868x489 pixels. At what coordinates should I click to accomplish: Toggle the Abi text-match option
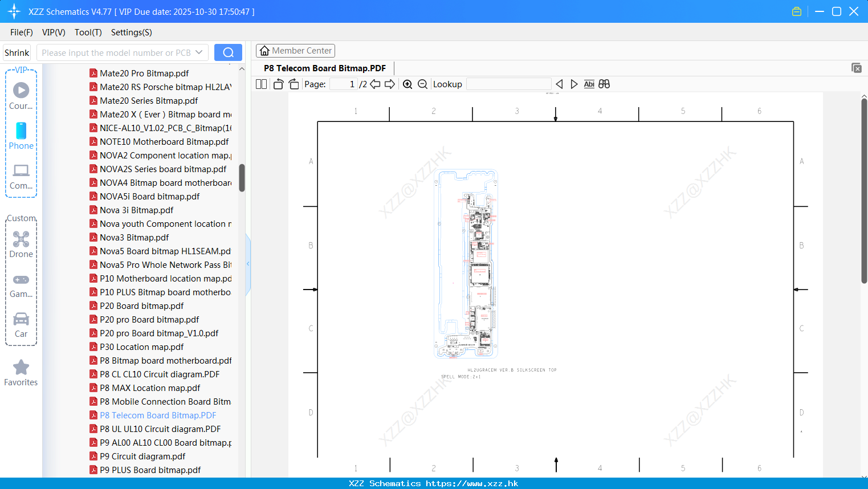(x=589, y=84)
